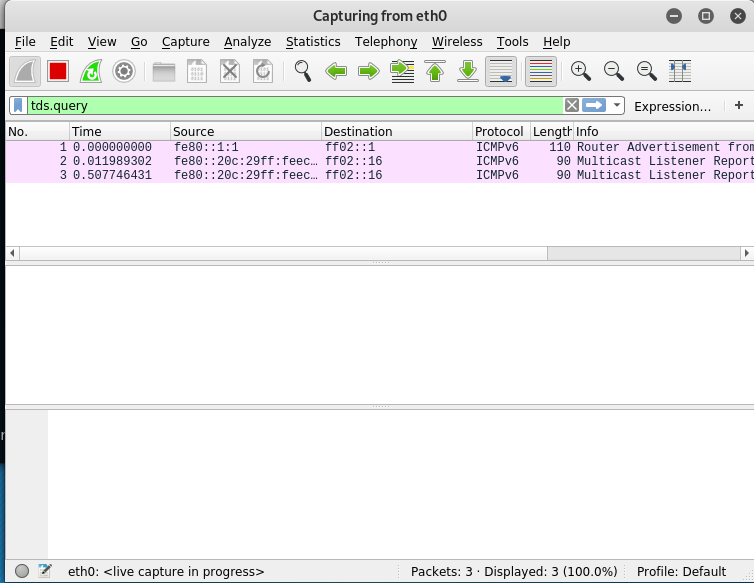Sort by the No. column header
Viewport: 754px width, 583px height.
pyautogui.click(x=38, y=131)
